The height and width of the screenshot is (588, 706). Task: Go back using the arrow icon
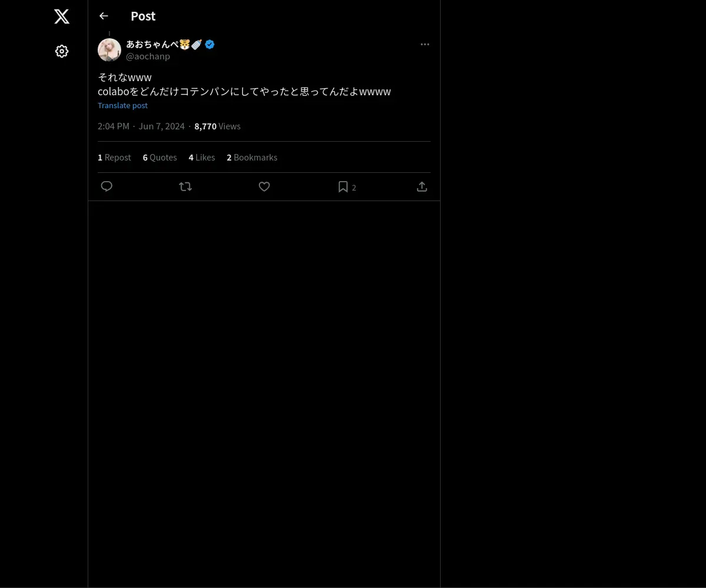pyautogui.click(x=104, y=16)
